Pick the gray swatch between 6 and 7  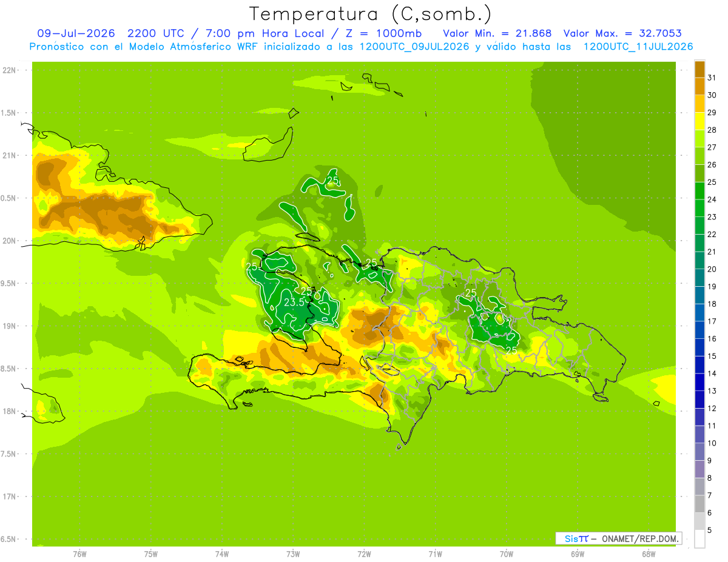click(699, 504)
